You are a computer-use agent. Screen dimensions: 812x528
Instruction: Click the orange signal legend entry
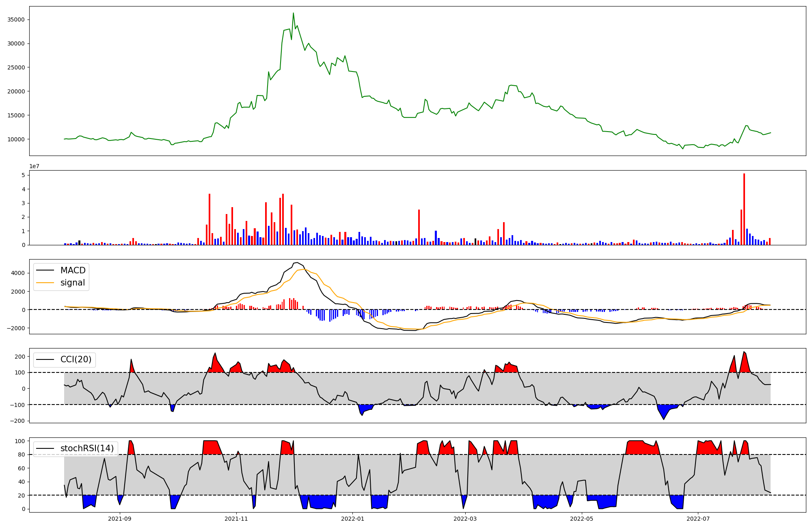click(72, 283)
